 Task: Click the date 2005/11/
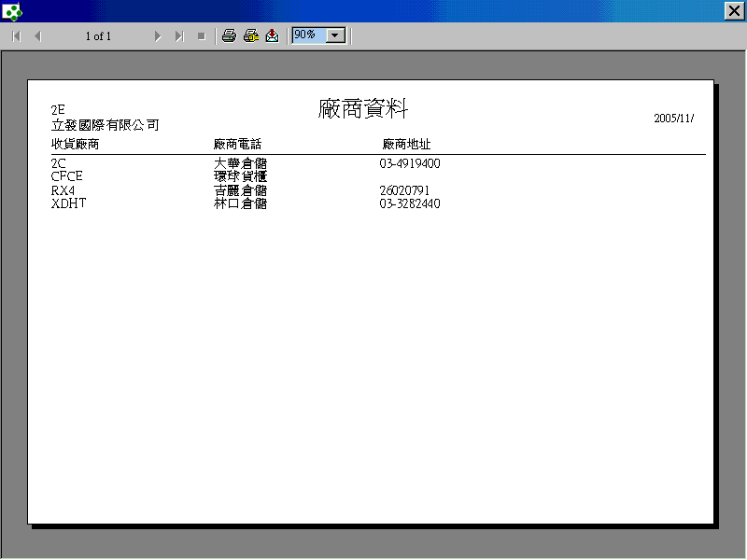[x=673, y=119]
